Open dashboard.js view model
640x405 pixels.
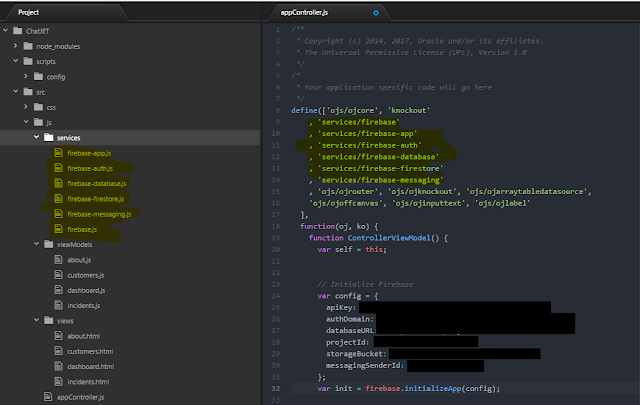tap(86, 290)
